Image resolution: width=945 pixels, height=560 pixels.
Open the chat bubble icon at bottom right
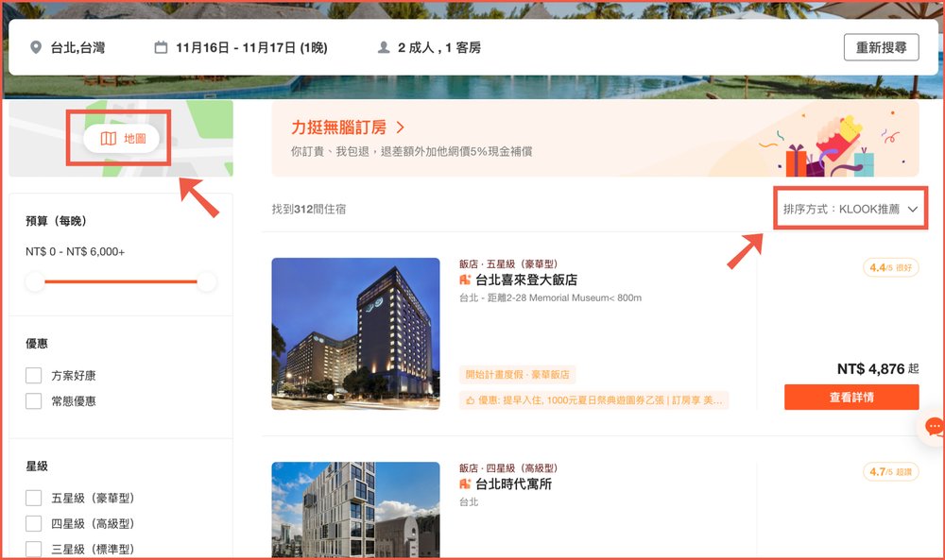[934, 427]
